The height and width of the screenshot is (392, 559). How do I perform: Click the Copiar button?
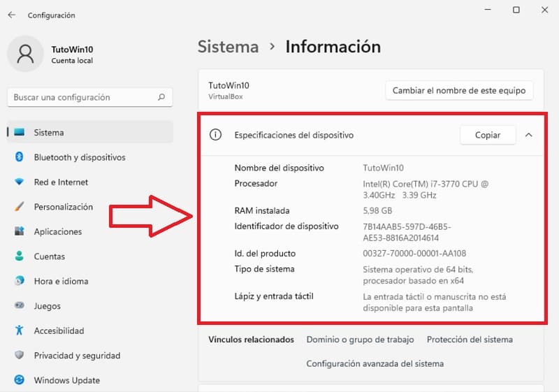(487, 135)
